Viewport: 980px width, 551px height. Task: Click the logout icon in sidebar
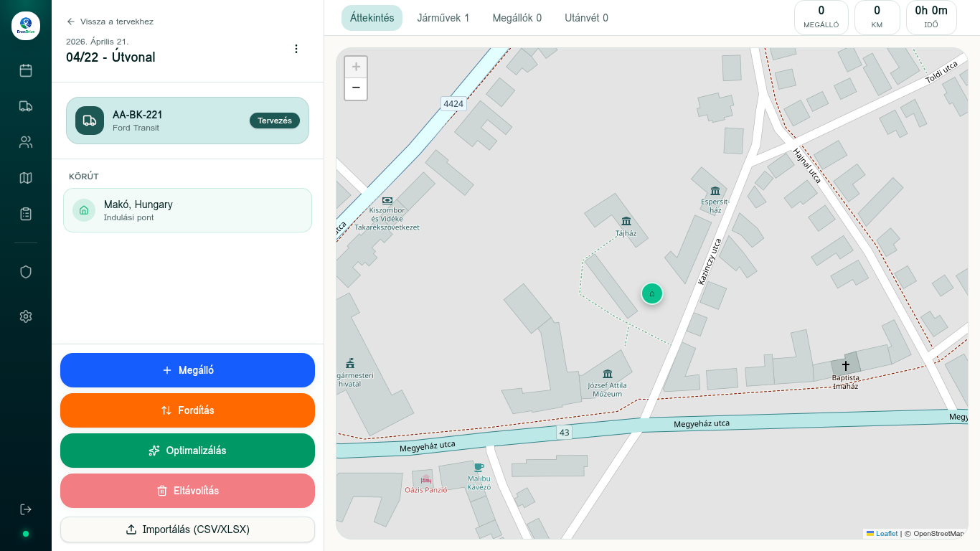pyautogui.click(x=26, y=509)
